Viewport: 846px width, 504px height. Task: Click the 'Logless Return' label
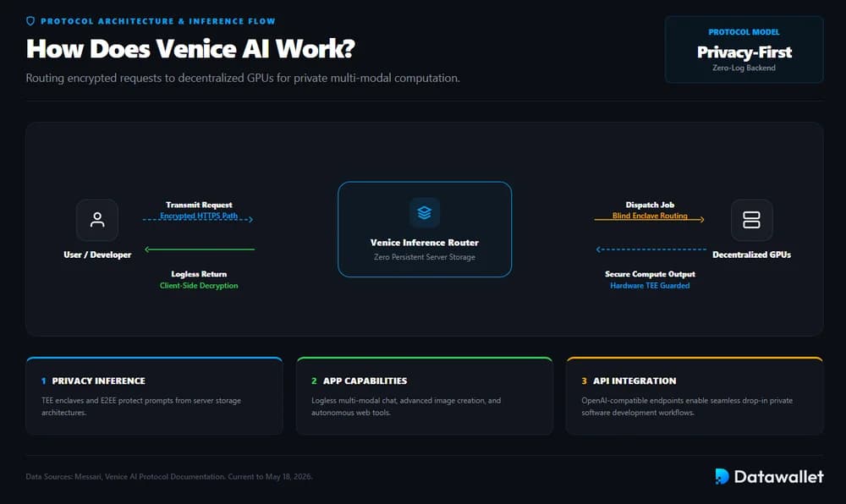(x=199, y=274)
